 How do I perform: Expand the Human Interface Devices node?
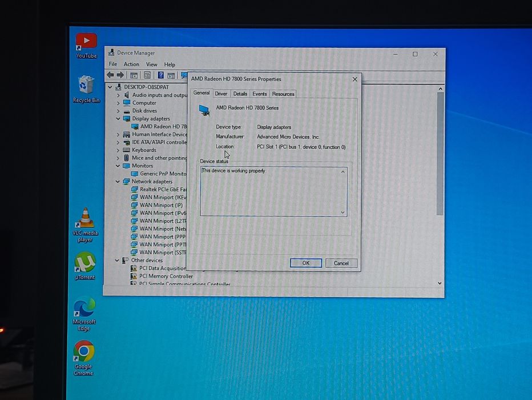coord(118,134)
